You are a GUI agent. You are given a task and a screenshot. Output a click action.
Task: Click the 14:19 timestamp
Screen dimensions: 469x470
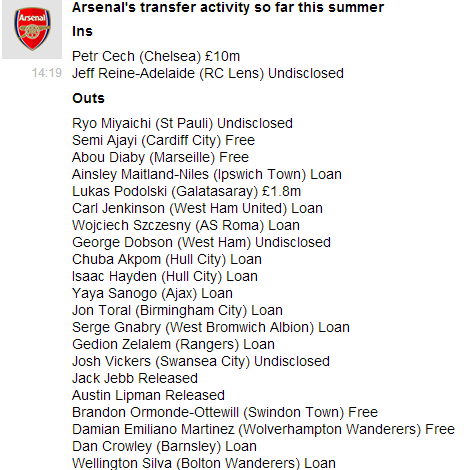pyautogui.click(x=47, y=73)
